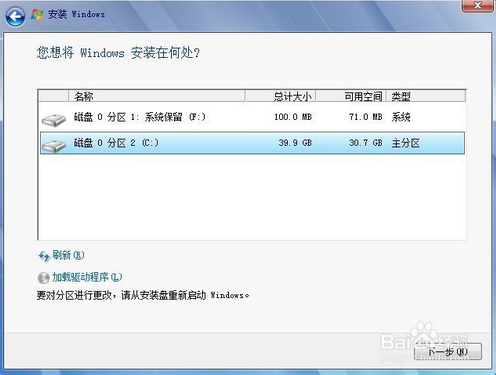Click the drive icon for 磁盘 0 分区 2
496x375 pixels.
click(54, 146)
